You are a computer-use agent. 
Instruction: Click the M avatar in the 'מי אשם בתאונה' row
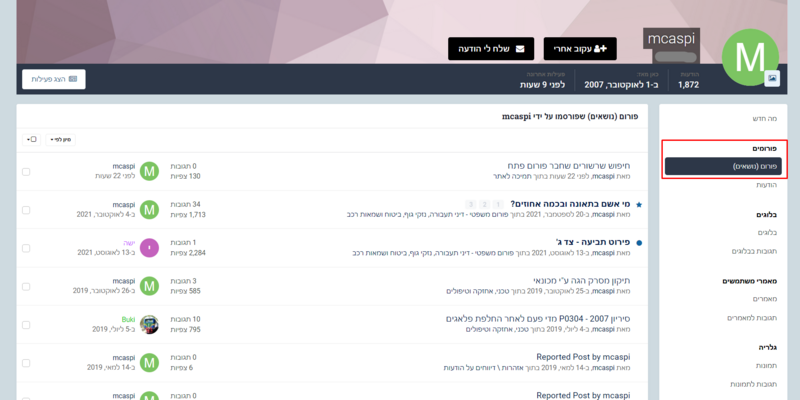point(149,210)
